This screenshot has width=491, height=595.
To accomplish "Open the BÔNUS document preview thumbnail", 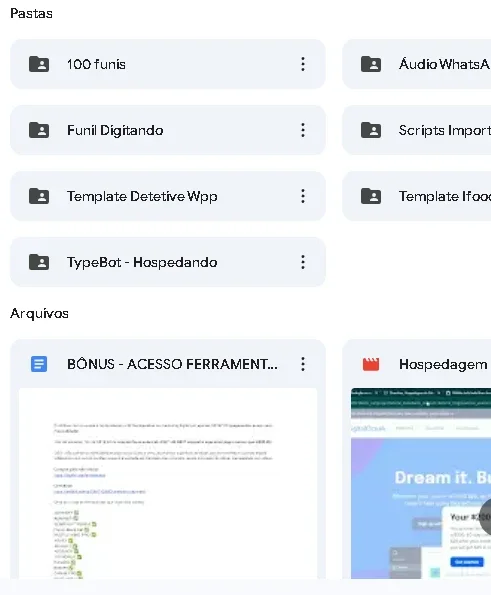I will tap(168, 483).
